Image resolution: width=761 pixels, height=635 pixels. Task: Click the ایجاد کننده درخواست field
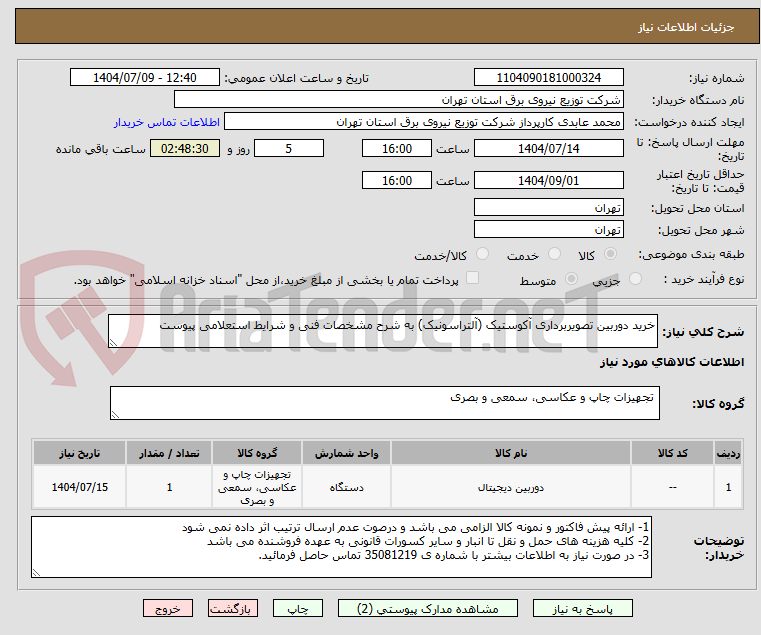424,122
